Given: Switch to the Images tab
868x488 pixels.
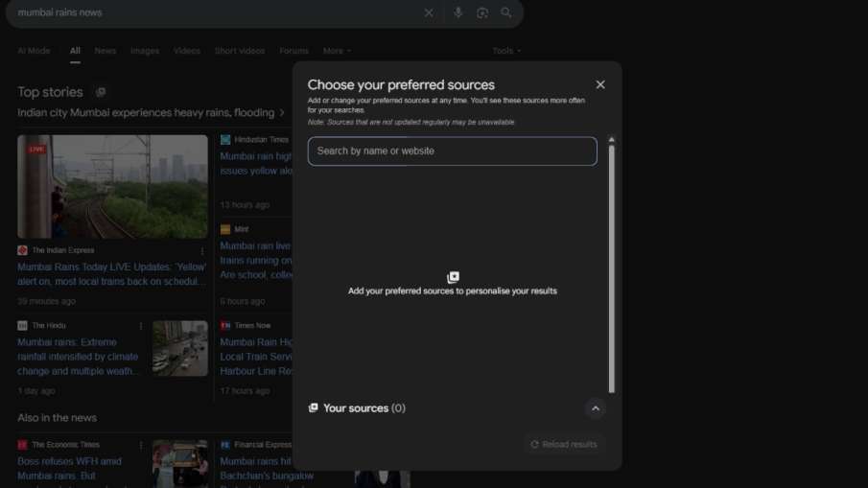Looking at the screenshot, I should click(x=145, y=51).
